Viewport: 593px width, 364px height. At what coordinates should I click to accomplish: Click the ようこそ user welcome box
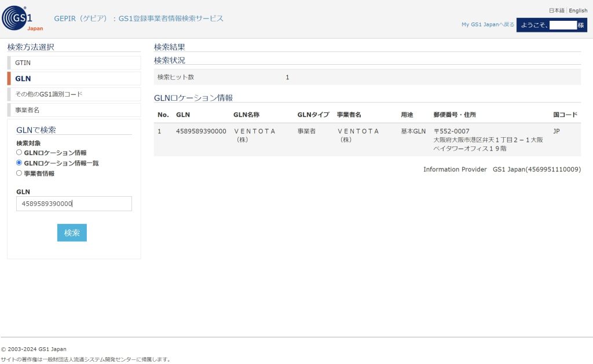pyautogui.click(x=552, y=25)
